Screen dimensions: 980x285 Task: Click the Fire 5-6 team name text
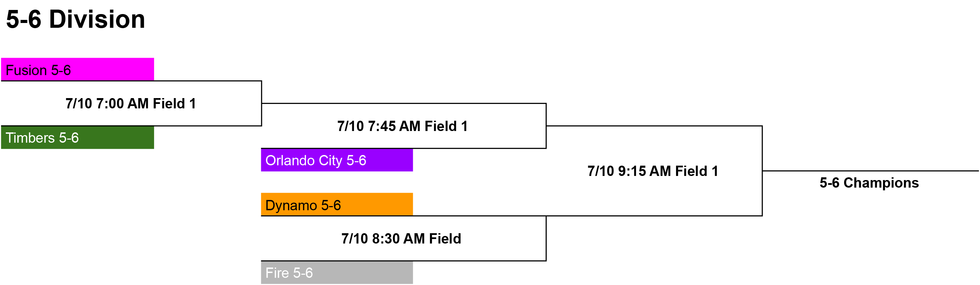click(x=289, y=273)
